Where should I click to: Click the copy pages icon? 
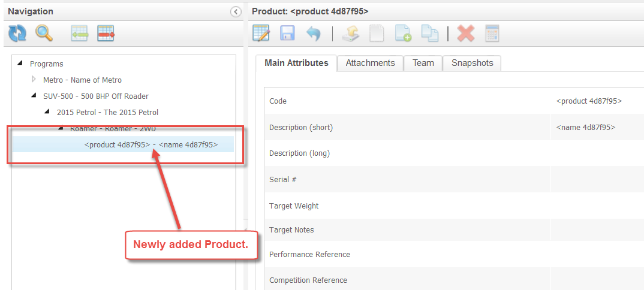[429, 34]
